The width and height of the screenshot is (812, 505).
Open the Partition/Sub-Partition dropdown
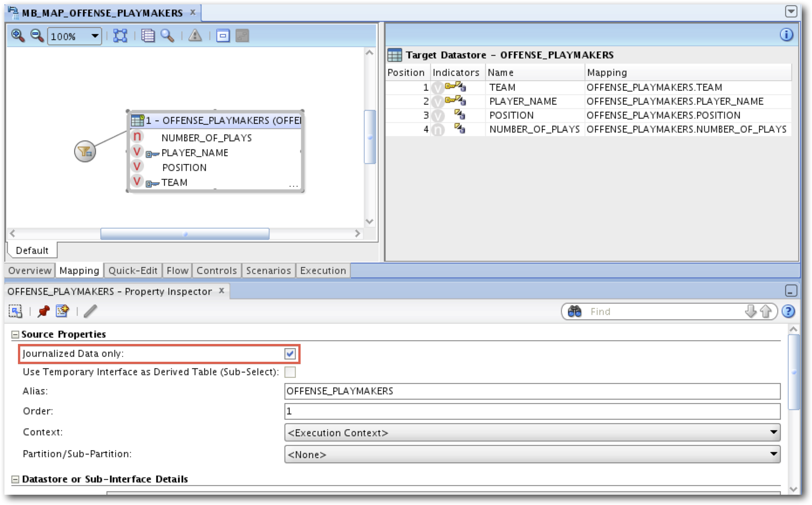click(x=532, y=454)
